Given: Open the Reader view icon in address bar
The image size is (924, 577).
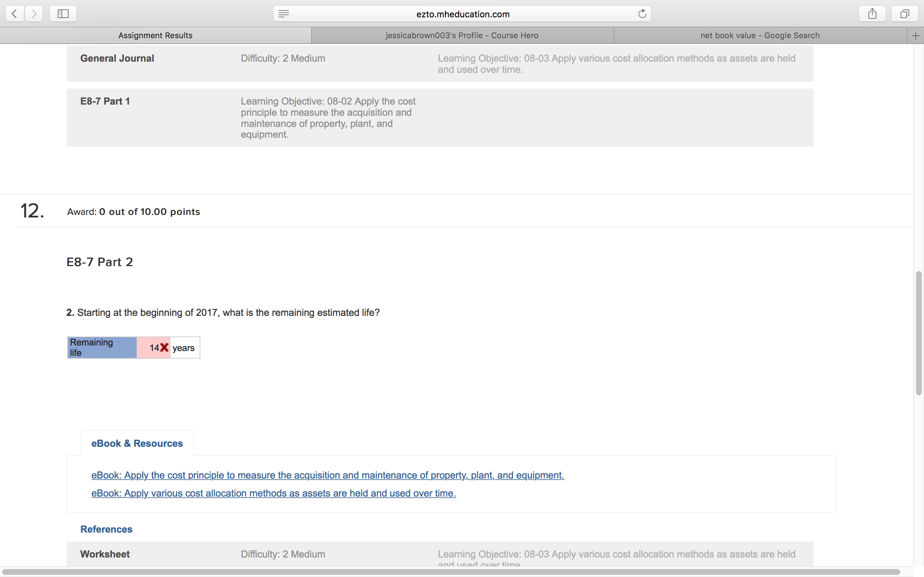Looking at the screenshot, I should [x=284, y=14].
